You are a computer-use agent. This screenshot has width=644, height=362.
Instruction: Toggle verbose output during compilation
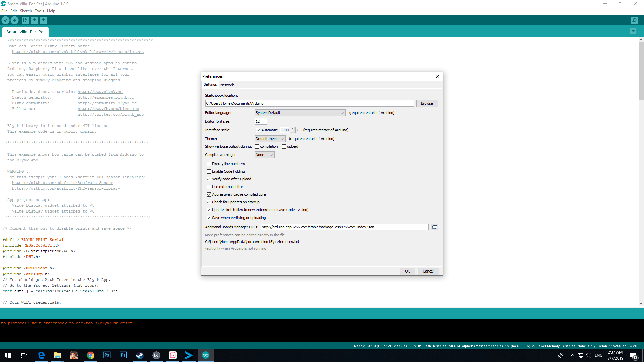[257, 147]
